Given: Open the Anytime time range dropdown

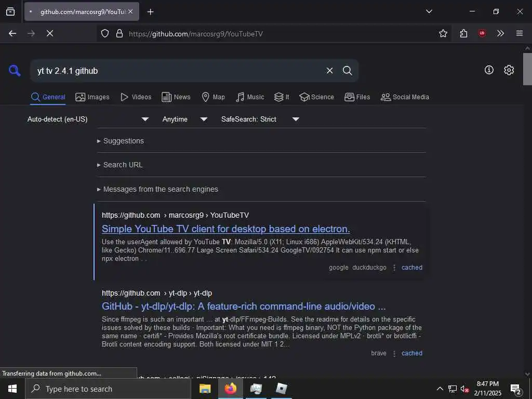Looking at the screenshot, I should coord(184,119).
